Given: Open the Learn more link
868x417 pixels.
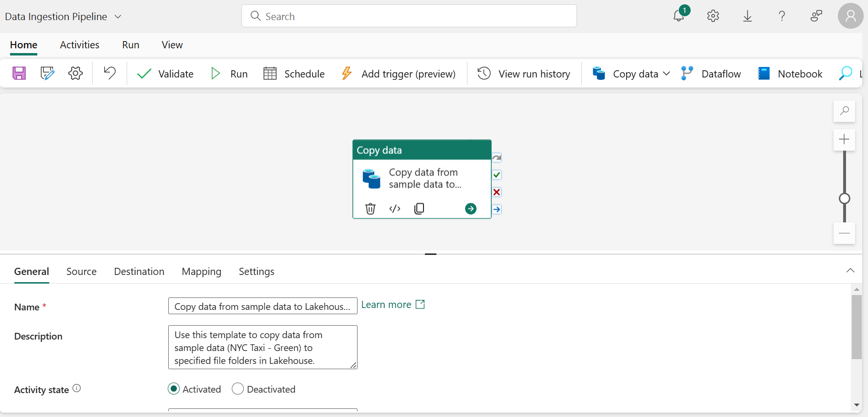Looking at the screenshot, I should 393,305.
